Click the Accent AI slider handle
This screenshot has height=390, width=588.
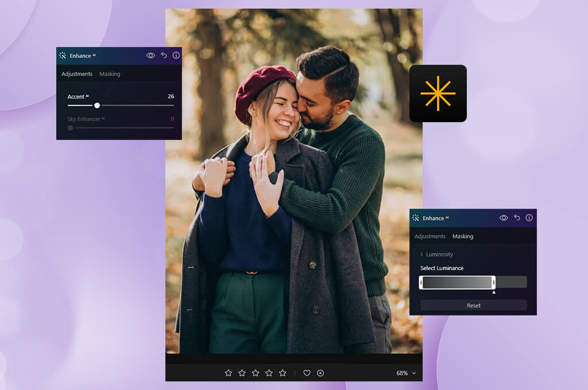click(x=97, y=106)
